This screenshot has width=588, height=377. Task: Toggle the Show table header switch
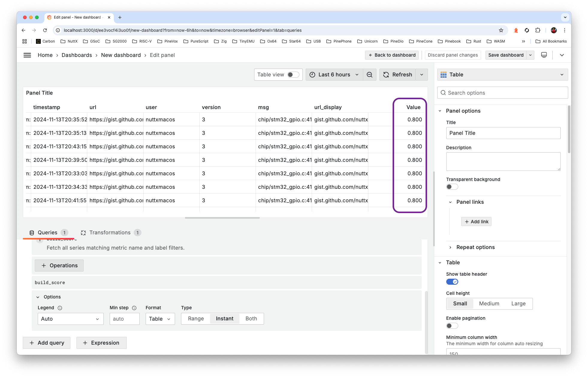(452, 281)
